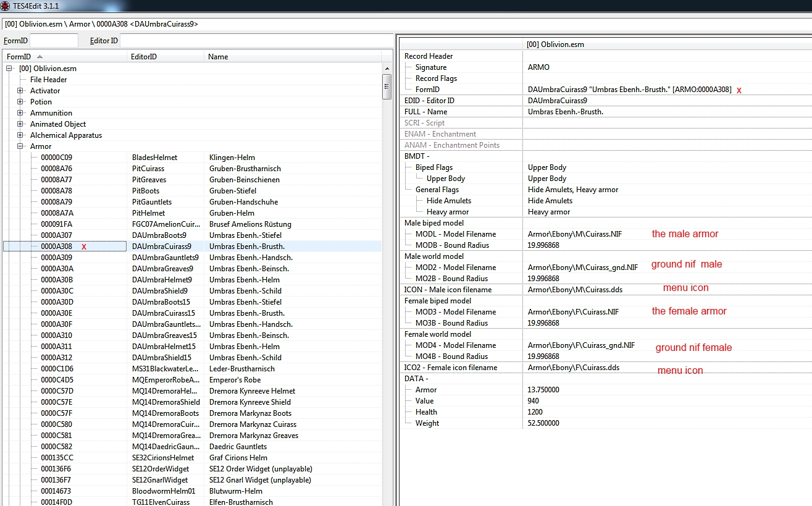Click the General Flags value Hide Amulets, Heavy armor
Screen dimensions: 812x506
[x=573, y=190]
